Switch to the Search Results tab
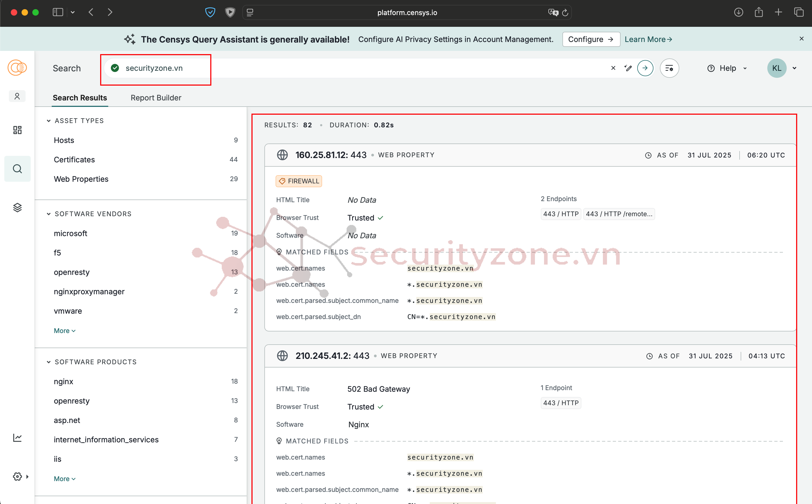The height and width of the screenshot is (504, 812). pos(80,98)
